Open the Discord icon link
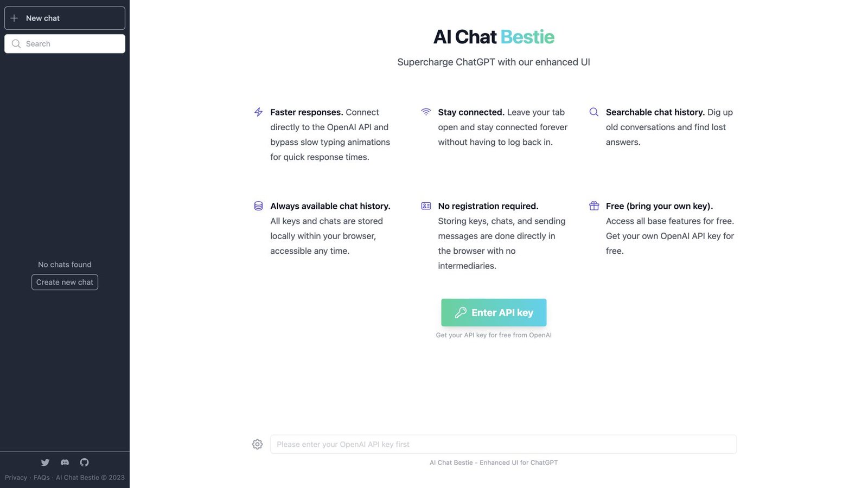 pos(65,463)
